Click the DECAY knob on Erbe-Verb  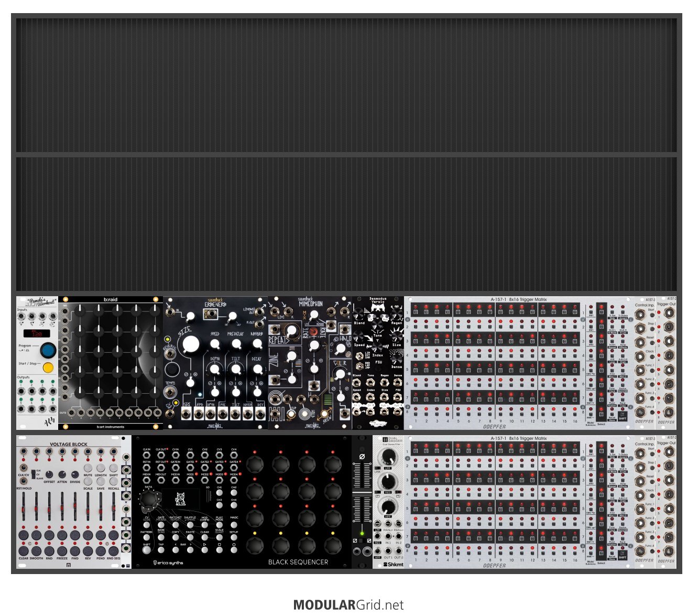[257, 369]
